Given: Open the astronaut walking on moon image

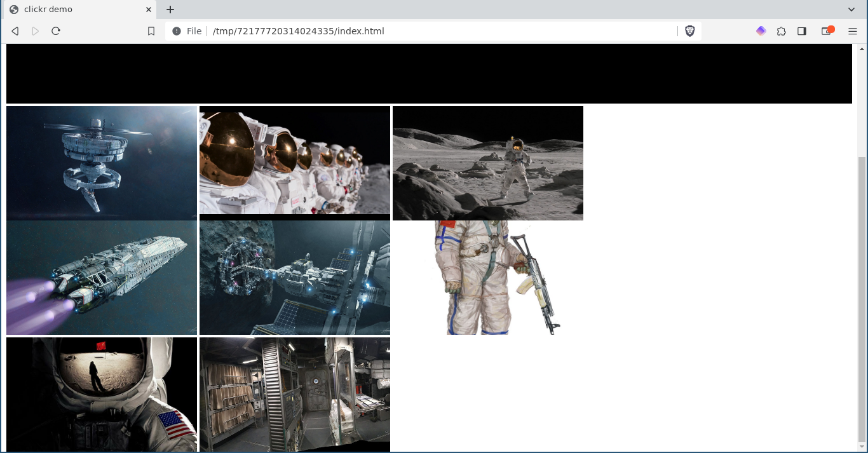Looking at the screenshot, I should 488,163.
